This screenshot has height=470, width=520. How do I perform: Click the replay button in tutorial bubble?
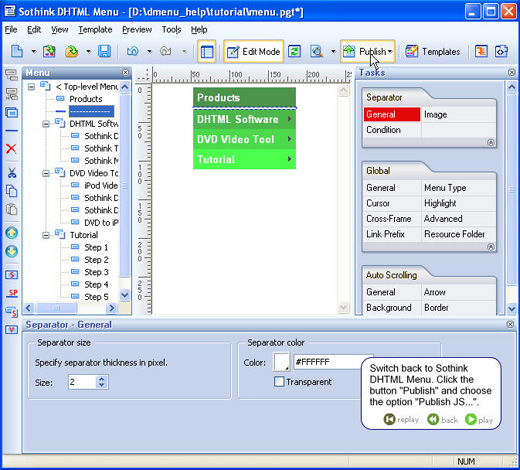401,419
